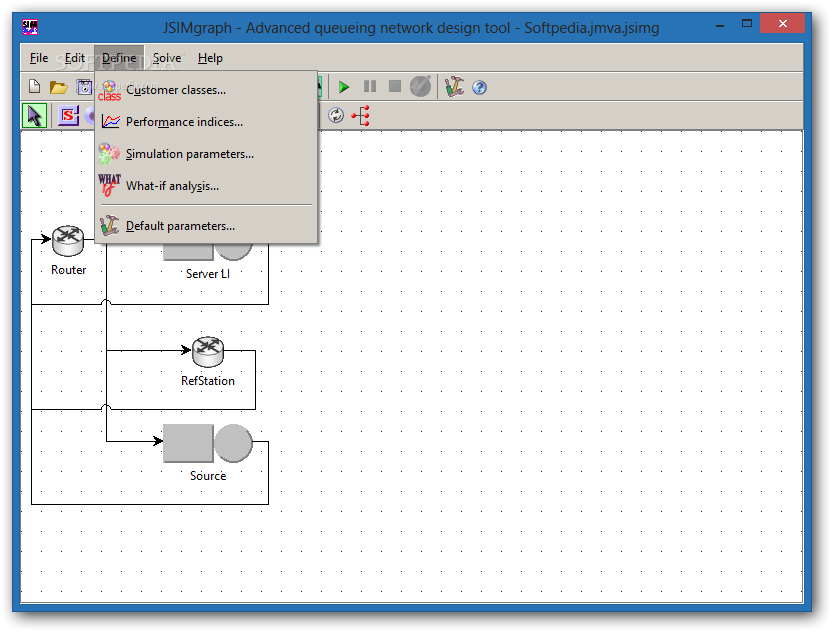Choose Performance indices... menu entry
This screenshot has width=832, height=632.
click(206, 122)
